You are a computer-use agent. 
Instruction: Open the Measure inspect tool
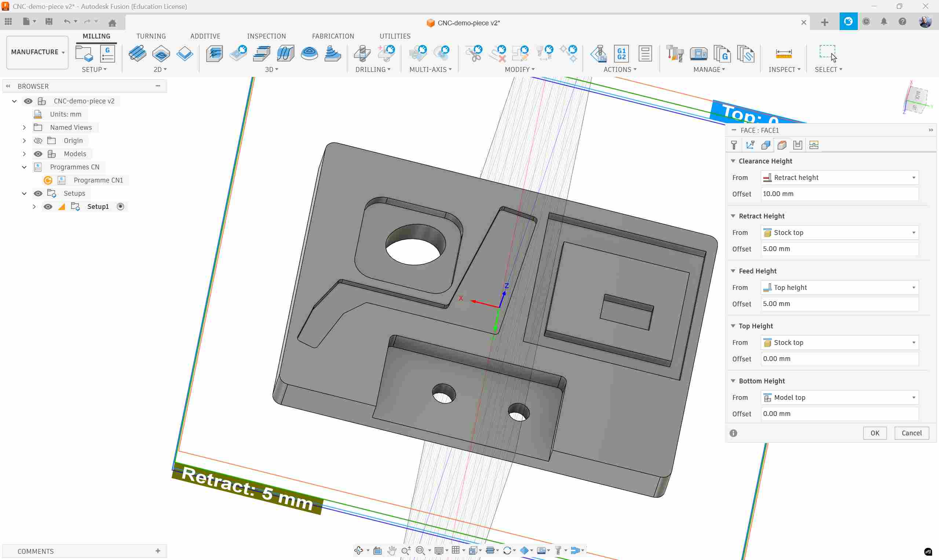[783, 54]
